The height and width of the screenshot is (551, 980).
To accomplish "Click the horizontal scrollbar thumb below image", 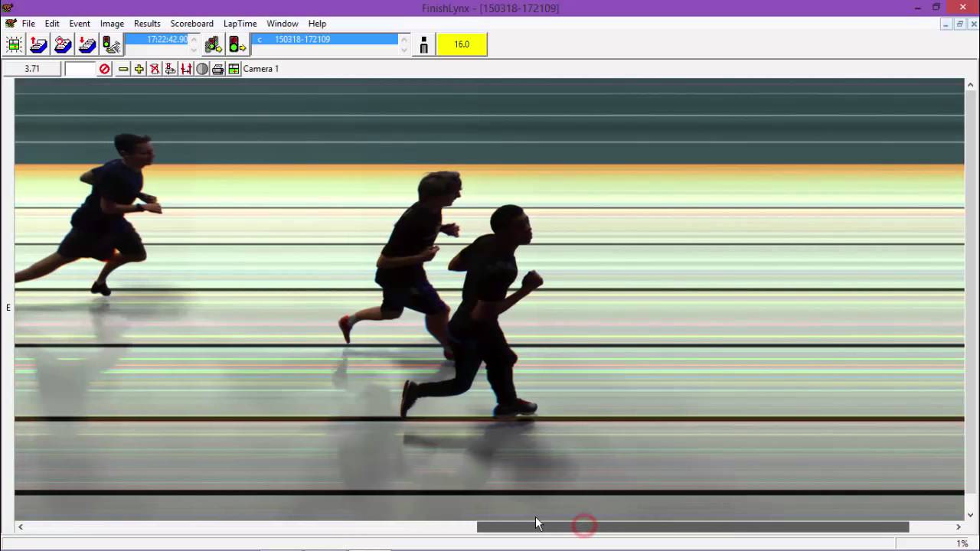I will (693, 527).
